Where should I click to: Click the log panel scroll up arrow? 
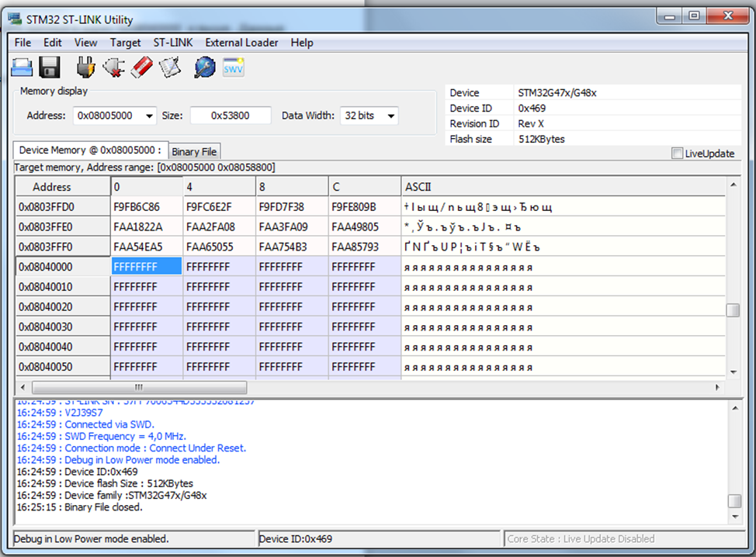735,408
